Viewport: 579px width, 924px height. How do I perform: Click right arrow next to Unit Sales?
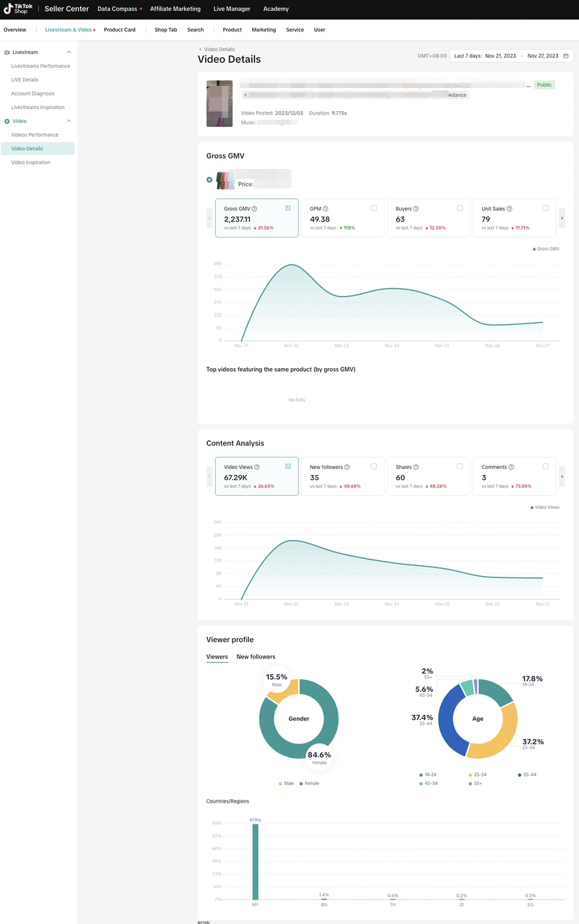coord(562,217)
